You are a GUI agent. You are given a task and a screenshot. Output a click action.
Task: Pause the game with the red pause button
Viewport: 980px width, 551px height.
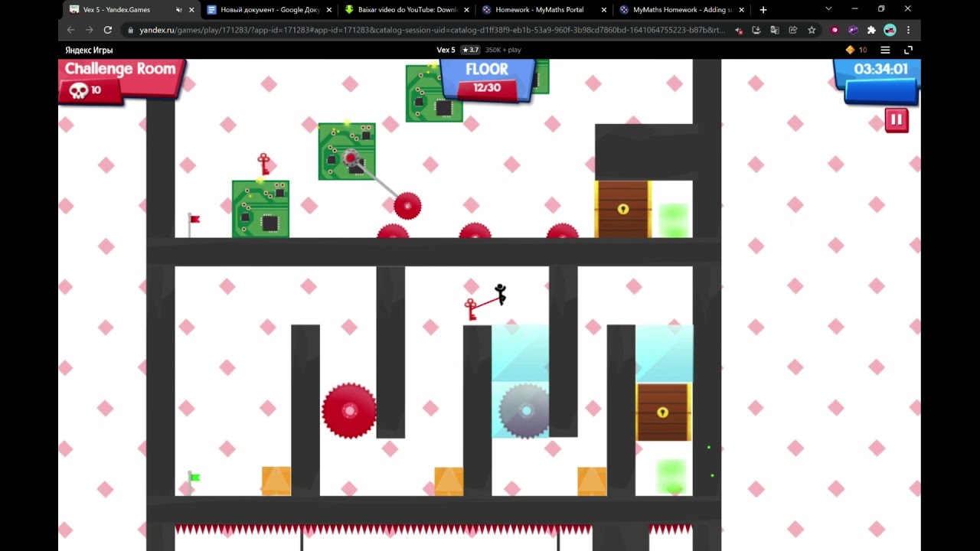(897, 120)
